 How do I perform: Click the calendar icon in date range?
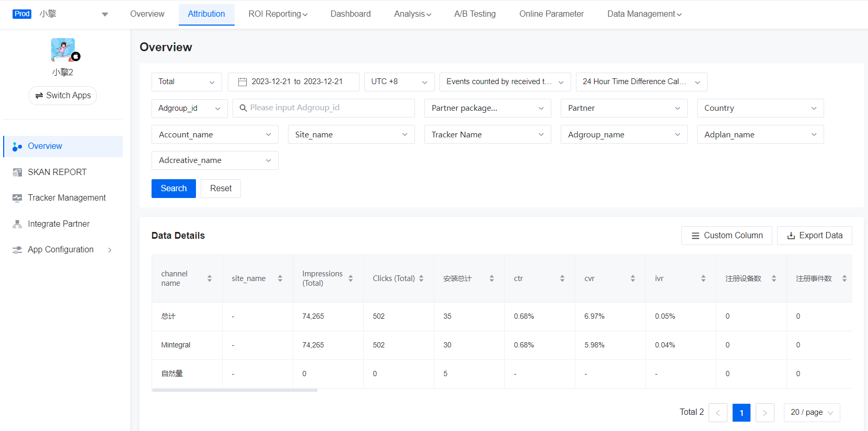tap(242, 82)
